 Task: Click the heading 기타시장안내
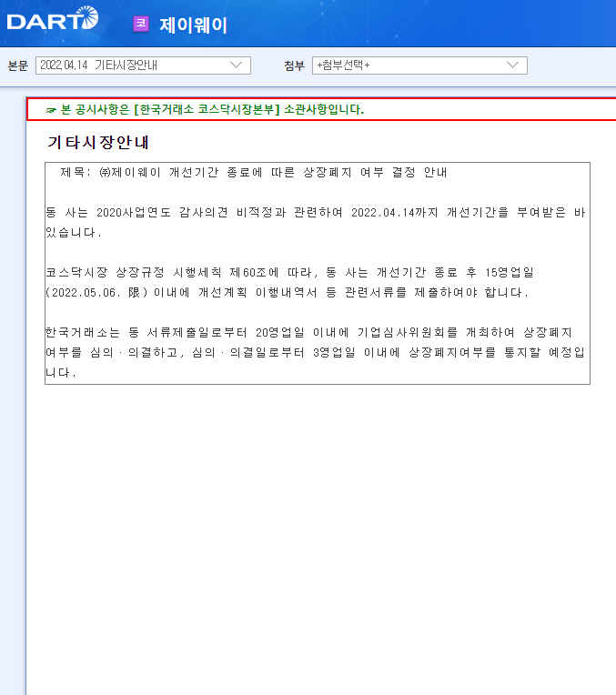[98, 142]
